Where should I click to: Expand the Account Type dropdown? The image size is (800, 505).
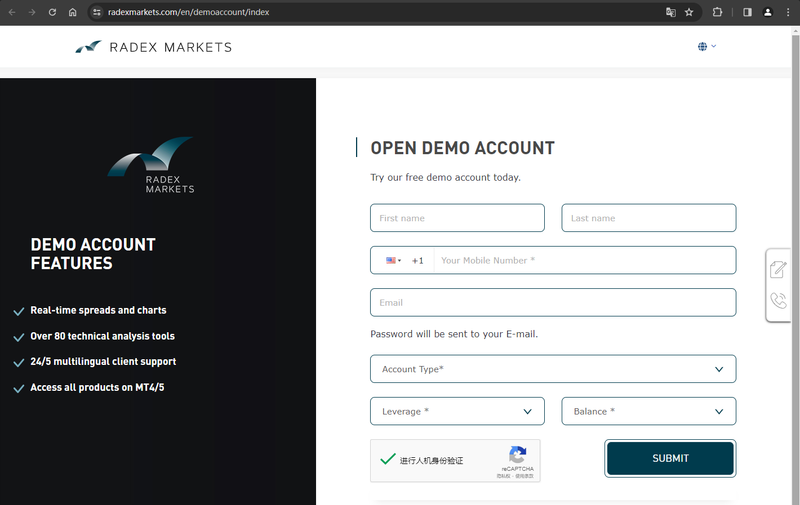pyautogui.click(x=553, y=369)
